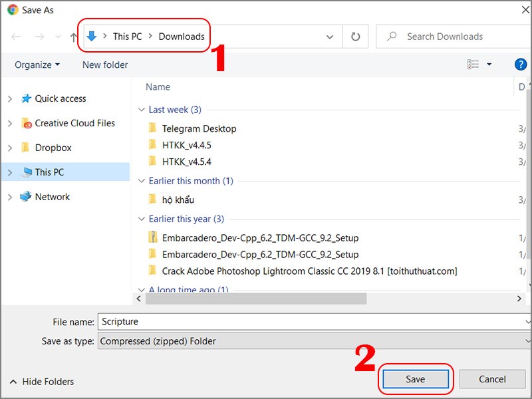Close the Save As dialog

(x=525, y=9)
